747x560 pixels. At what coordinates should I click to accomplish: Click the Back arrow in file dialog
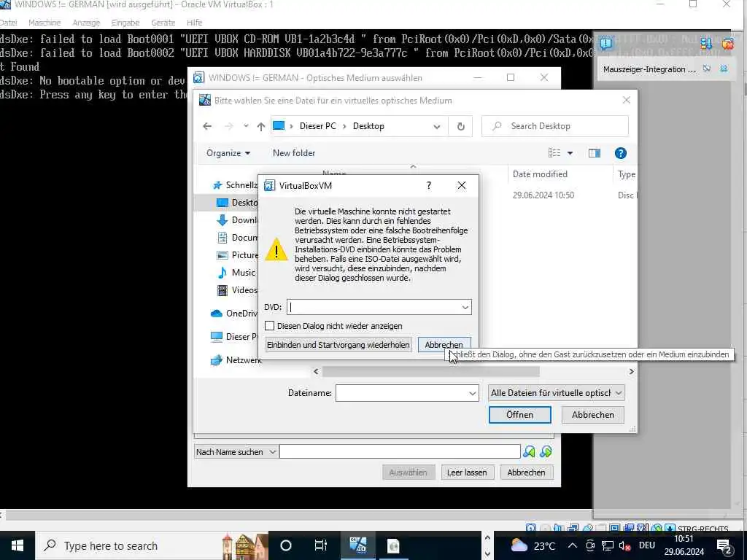207,126
